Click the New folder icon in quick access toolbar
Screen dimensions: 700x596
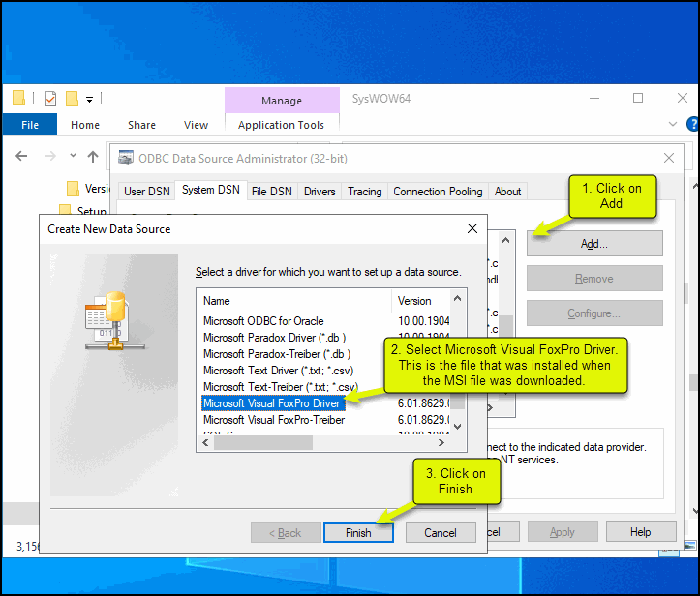(x=72, y=99)
